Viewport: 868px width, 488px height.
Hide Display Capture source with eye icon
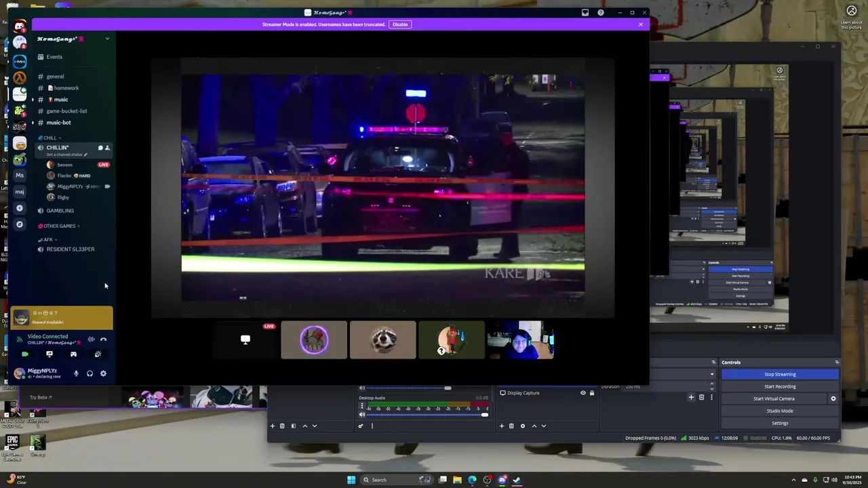pyautogui.click(x=583, y=393)
